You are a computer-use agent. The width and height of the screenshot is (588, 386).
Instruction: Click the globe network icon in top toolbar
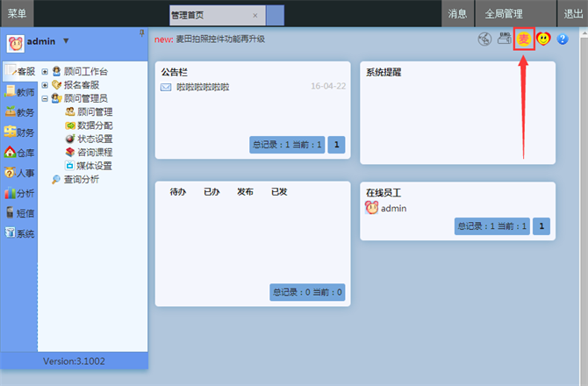click(x=484, y=39)
